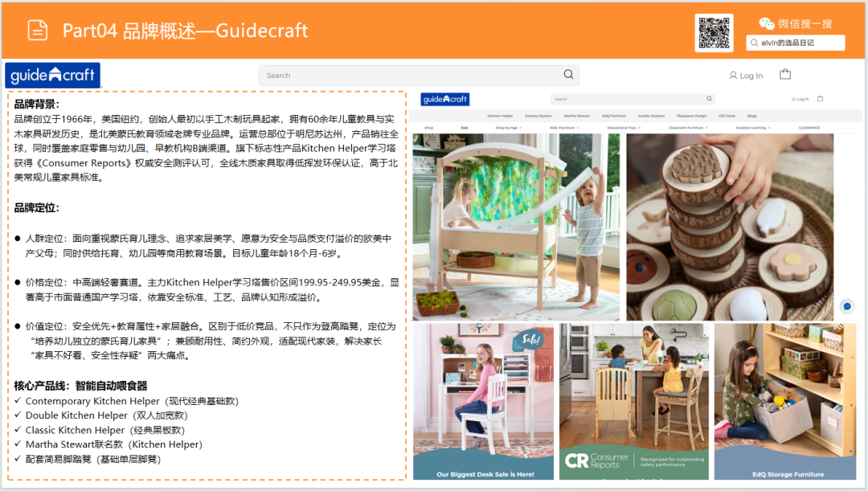Click the red Sale link
This screenshot has height=491, width=868.
click(x=465, y=128)
